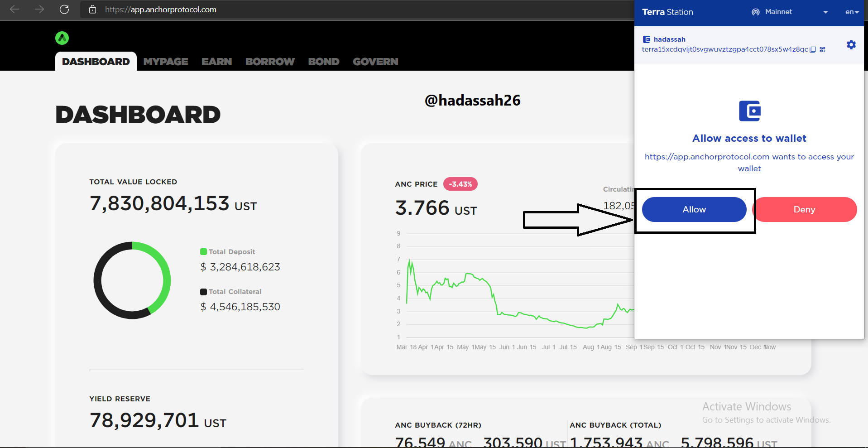Image resolution: width=868 pixels, height=448 pixels.
Task: Click the Total Deposit legend label
Action: 232,252
